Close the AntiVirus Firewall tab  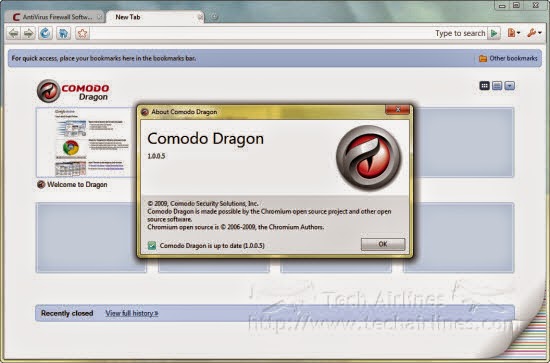click(100, 17)
